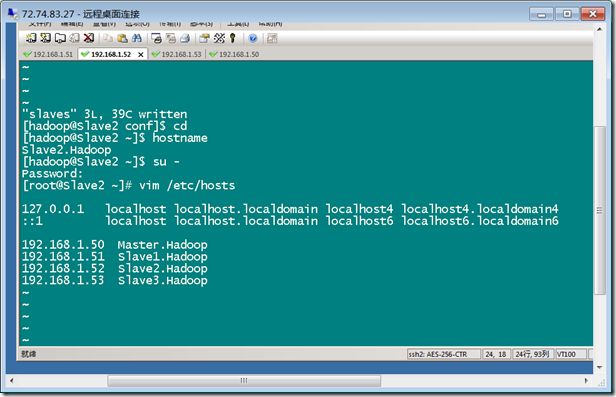Open Find with the binoculars icon
The width and height of the screenshot is (616, 397).
point(137,38)
